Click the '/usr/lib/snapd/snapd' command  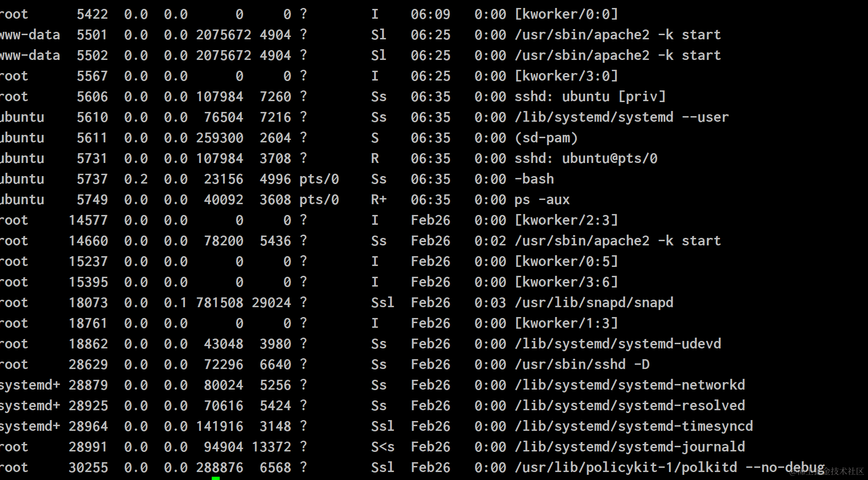pyautogui.click(x=594, y=303)
